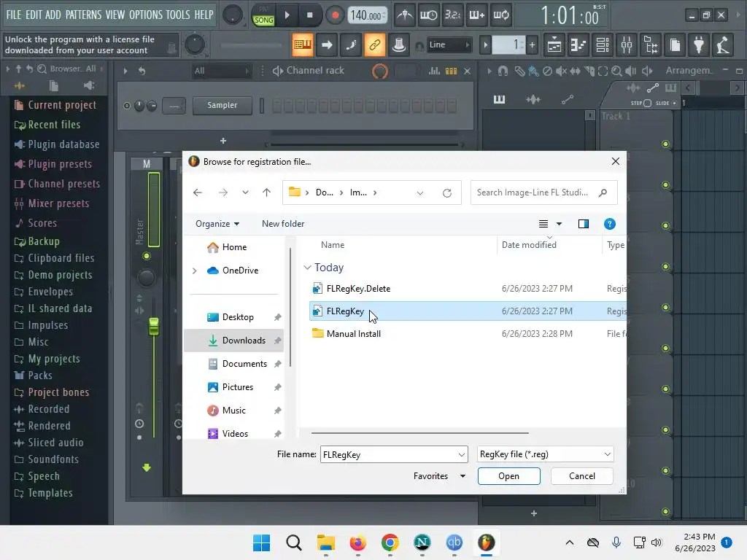Open the OPTIONS menu
Image resolution: width=747 pixels, height=560 pixels.
click(x=146, y=15)
